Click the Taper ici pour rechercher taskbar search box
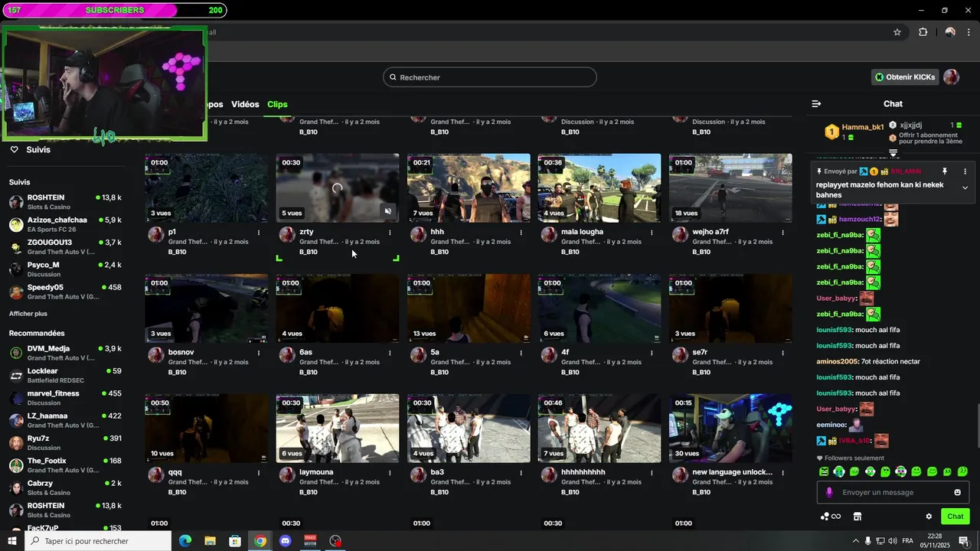The height and width of the screenshot is (551, 980). point(98,541)
